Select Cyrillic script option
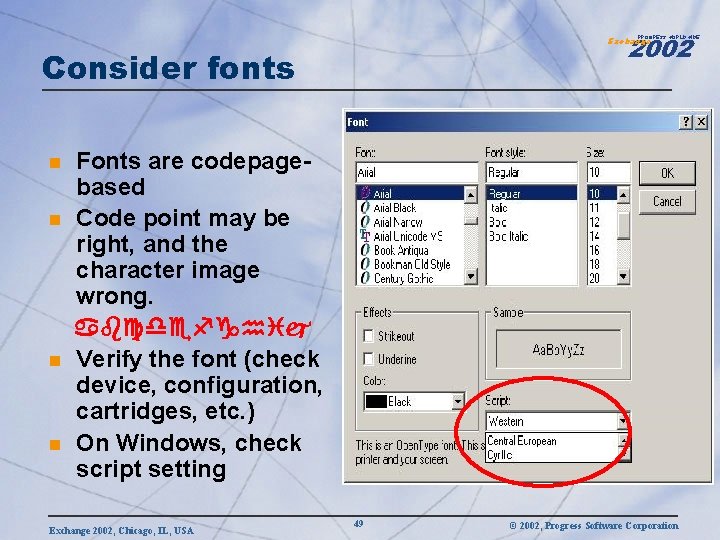The width and height of the screenshot is (720, 540). coord(552,455)
